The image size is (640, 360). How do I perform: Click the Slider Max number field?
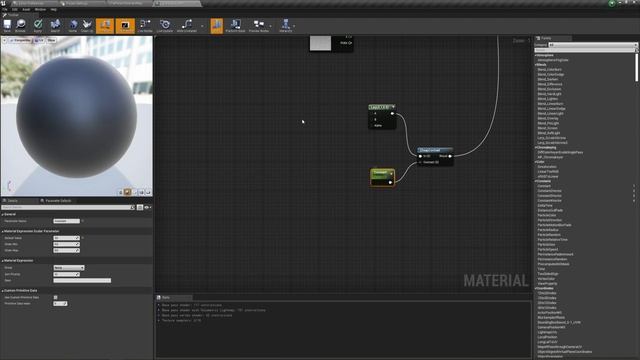67,250
